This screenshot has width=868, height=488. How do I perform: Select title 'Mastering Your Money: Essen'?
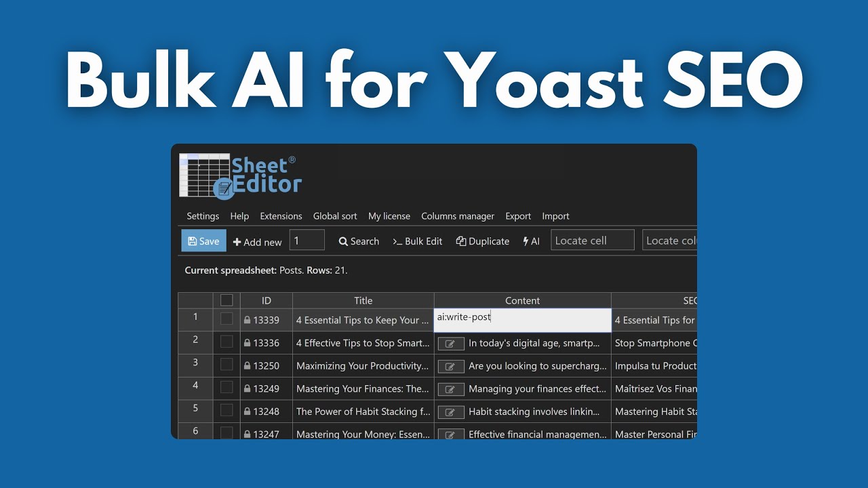coord(363,432)
